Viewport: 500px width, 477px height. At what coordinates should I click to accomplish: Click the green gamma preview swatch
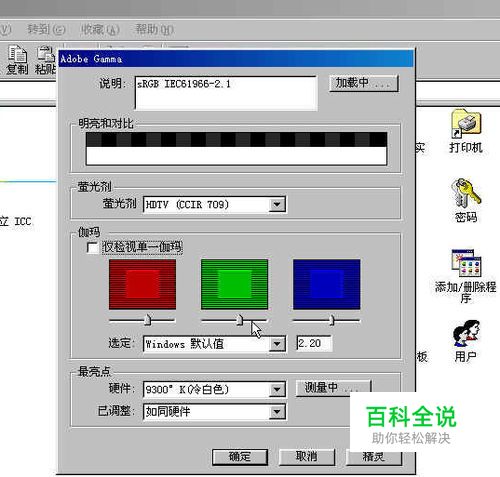[x=234, y=284]
